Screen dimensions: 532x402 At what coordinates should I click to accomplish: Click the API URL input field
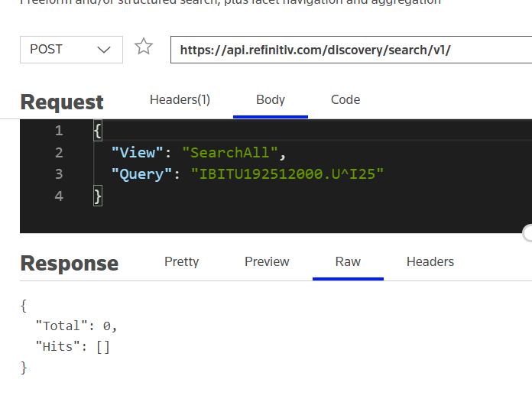(351, 50)
